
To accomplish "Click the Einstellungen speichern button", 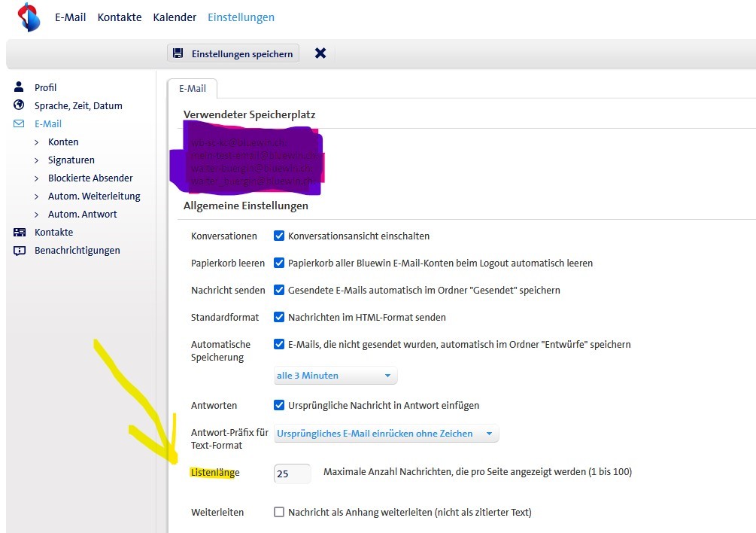I will (x=233, y=53).
